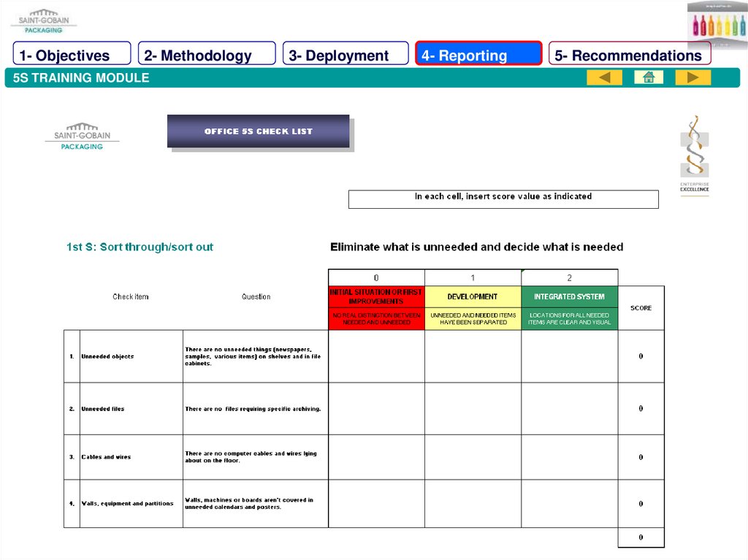
Task: Select the 4- Reporting tab
Action: [x=478, y=55]
